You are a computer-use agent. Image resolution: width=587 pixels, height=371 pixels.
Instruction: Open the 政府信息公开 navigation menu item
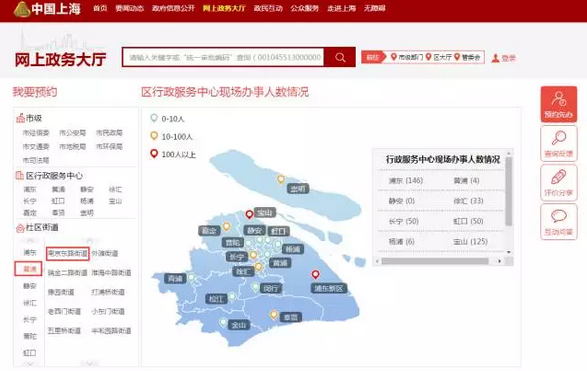coord(173,8)
